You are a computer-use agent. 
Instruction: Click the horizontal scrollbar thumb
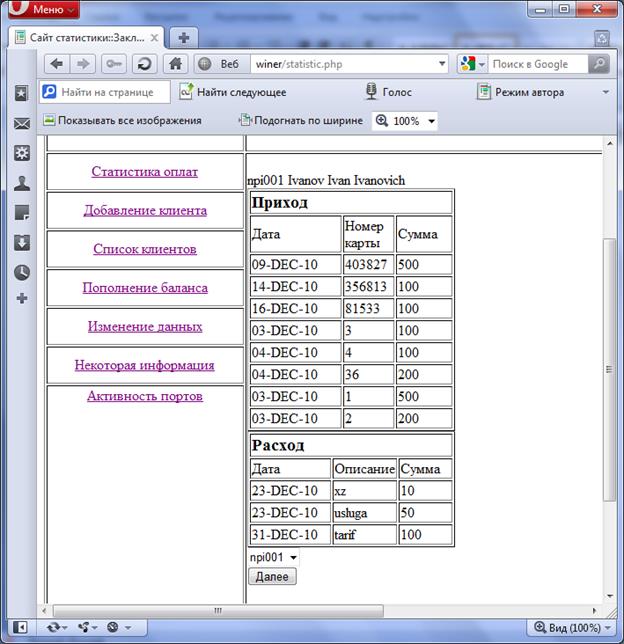[x=218, y=611]
